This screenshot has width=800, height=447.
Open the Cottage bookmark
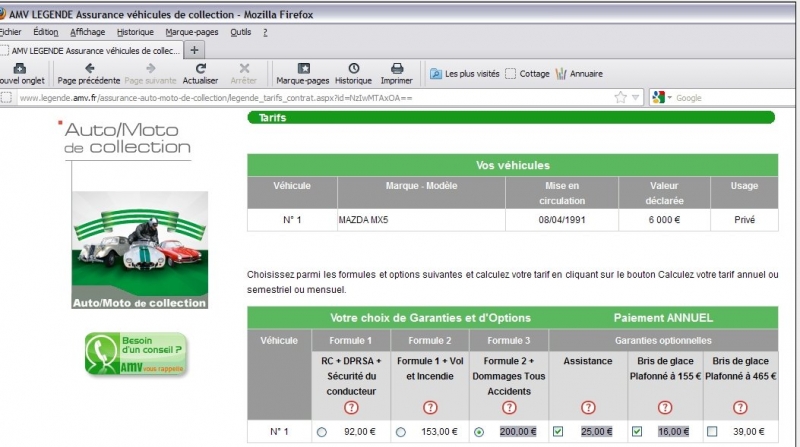pos(528,73)
